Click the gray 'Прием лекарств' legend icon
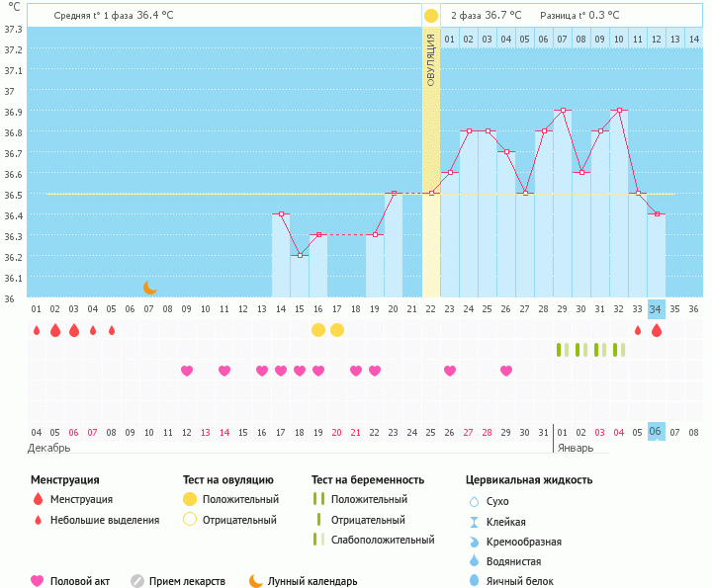Screen dimensions: 712x588 pos(137,581)
